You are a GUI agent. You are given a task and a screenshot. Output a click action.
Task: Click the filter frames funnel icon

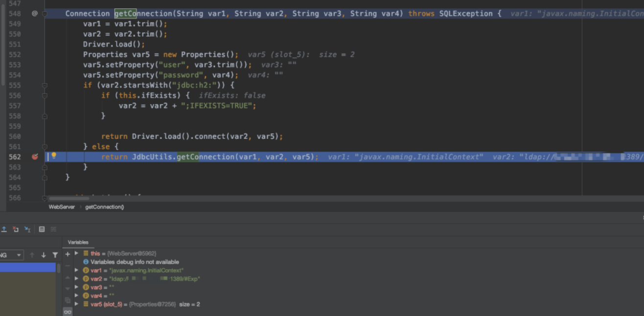55,255
